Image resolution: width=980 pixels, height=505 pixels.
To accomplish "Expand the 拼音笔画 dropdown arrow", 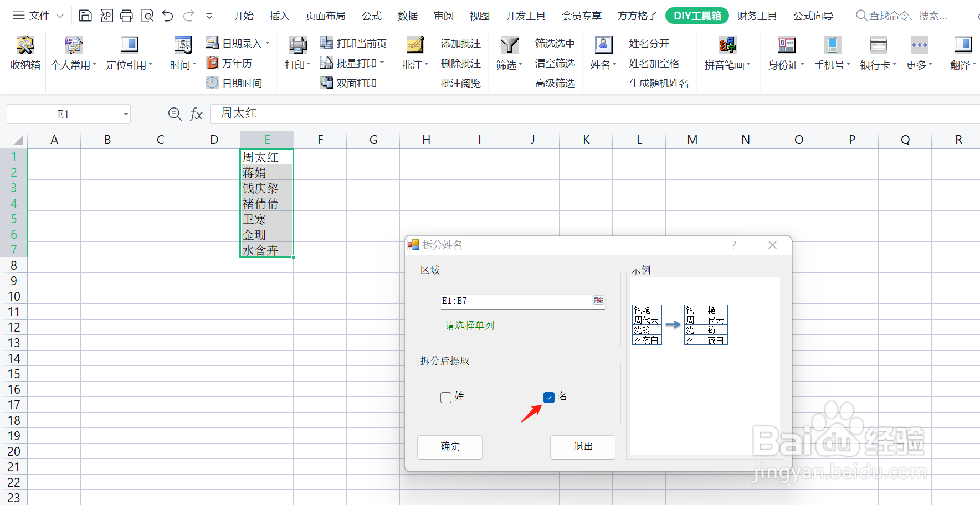I will (748, 64).
